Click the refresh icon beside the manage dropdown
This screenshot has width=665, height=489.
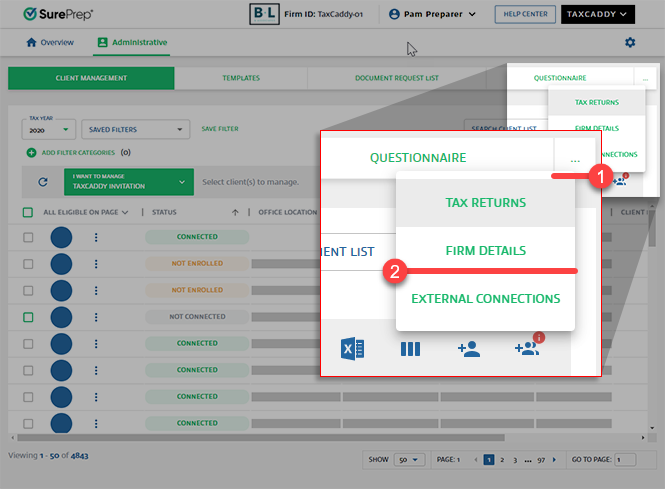pyautogui.click(x=43, y=182)
